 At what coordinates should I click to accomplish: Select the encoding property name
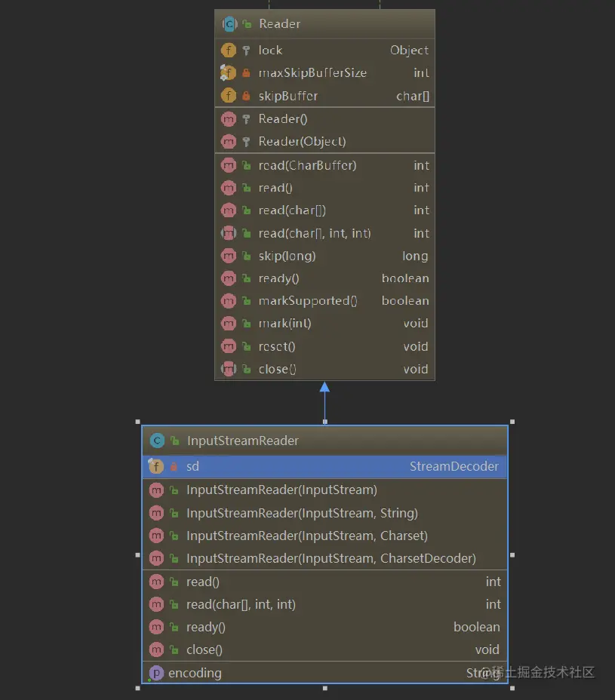(x=195, y=673)
